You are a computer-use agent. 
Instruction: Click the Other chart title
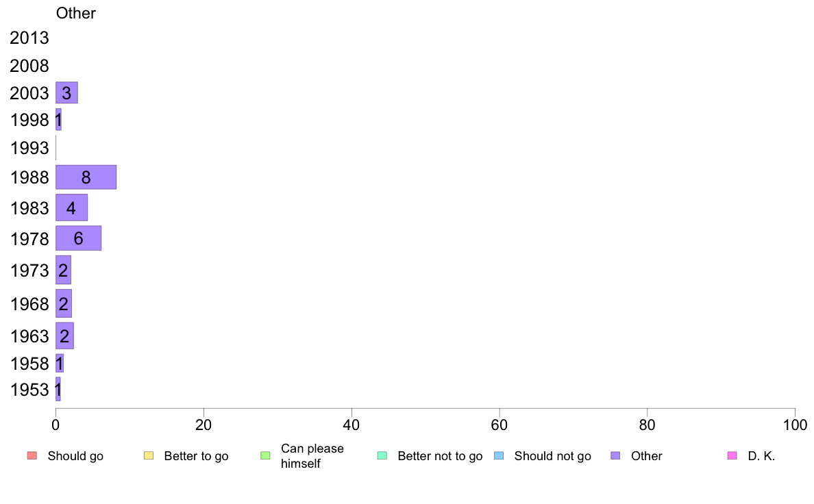(76, 13)
